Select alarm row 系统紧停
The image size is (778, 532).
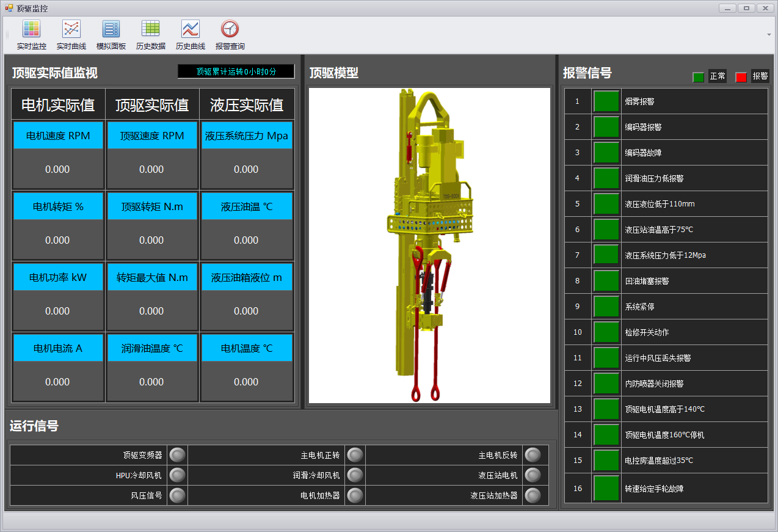click(666, 307)
